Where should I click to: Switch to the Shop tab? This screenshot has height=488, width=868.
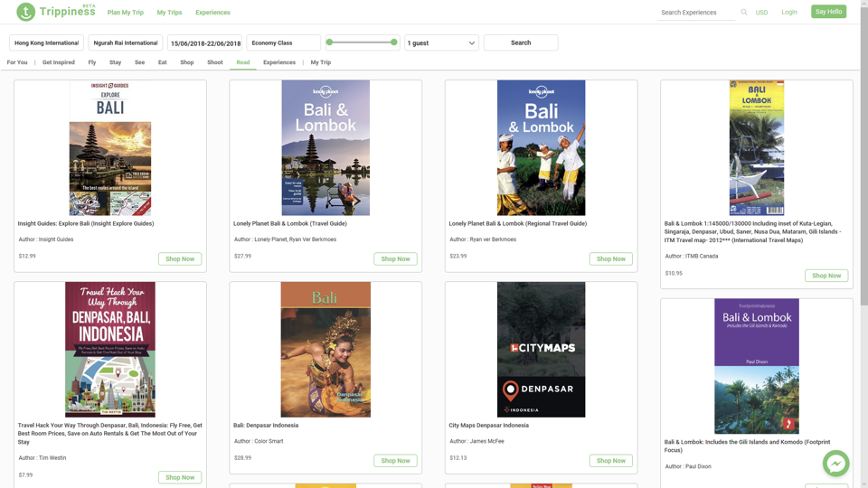187,62
